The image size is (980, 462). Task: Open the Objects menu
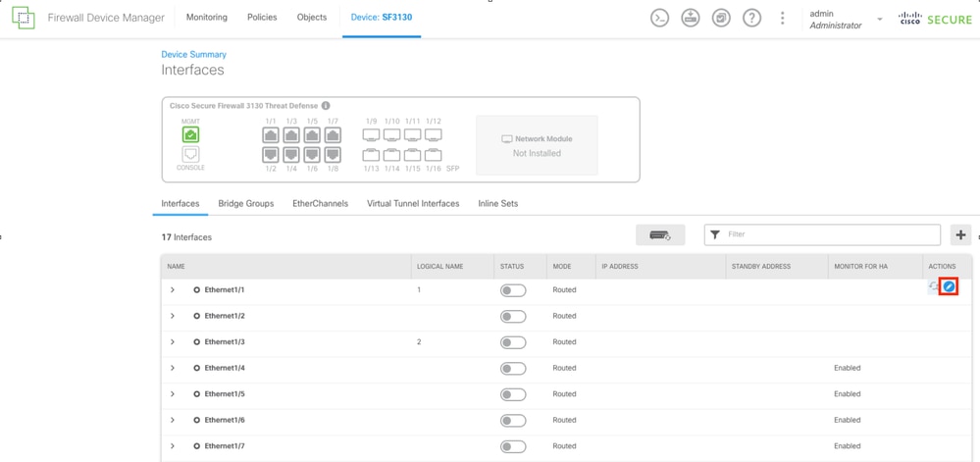coord(312,18)
